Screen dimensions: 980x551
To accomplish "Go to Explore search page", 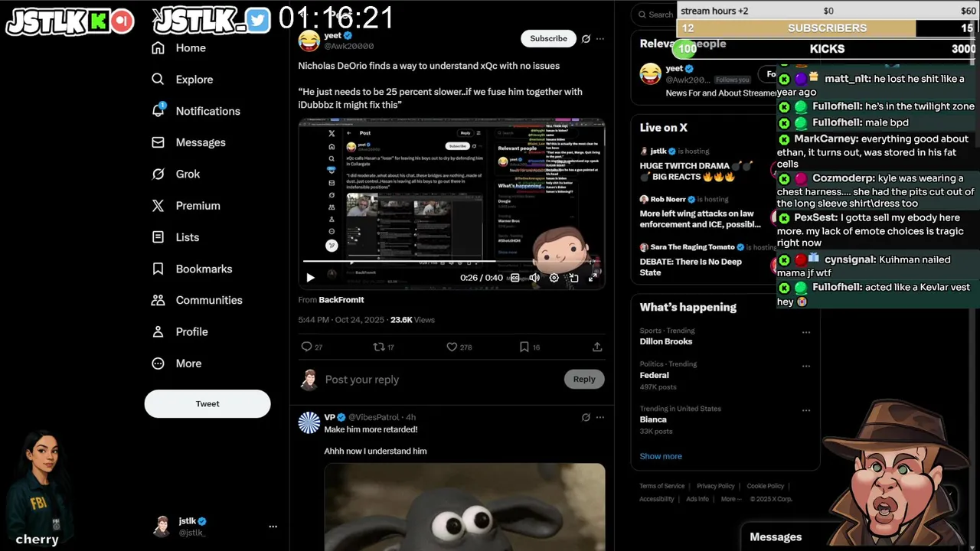I will (x=182, y=80).
